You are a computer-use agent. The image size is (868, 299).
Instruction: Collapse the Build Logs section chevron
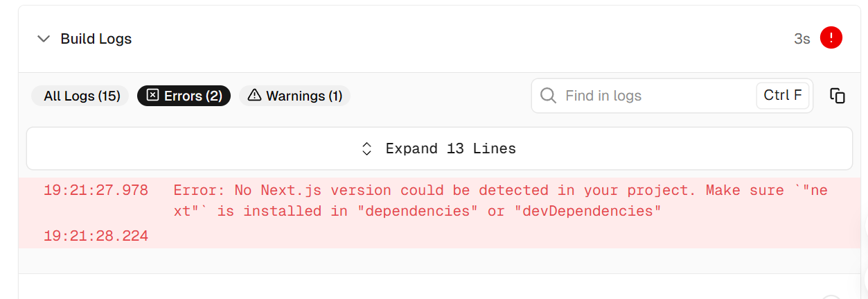pos(44,39)
